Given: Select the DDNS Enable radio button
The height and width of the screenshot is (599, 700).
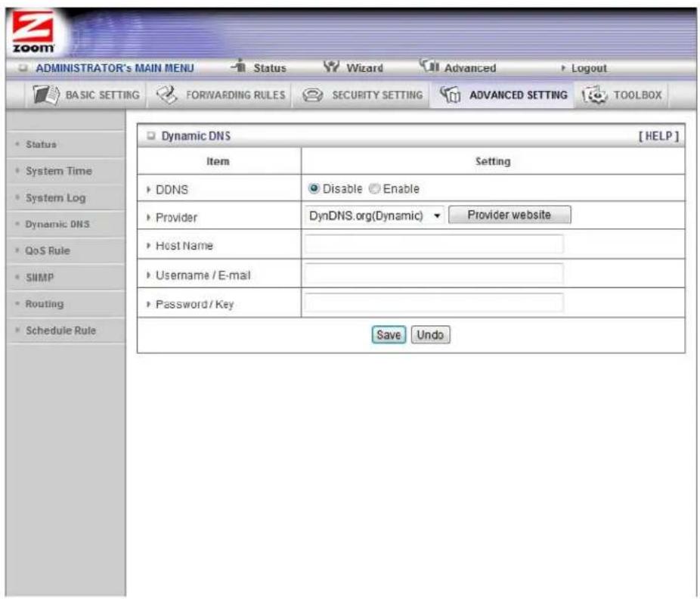Looking at the screenshot, I should (x=374, y=189).
